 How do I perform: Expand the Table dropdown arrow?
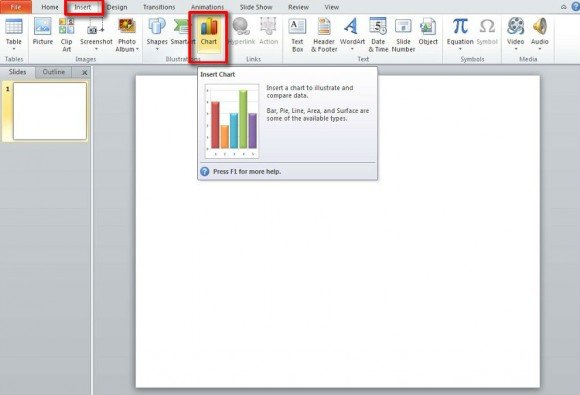[14, 49]
